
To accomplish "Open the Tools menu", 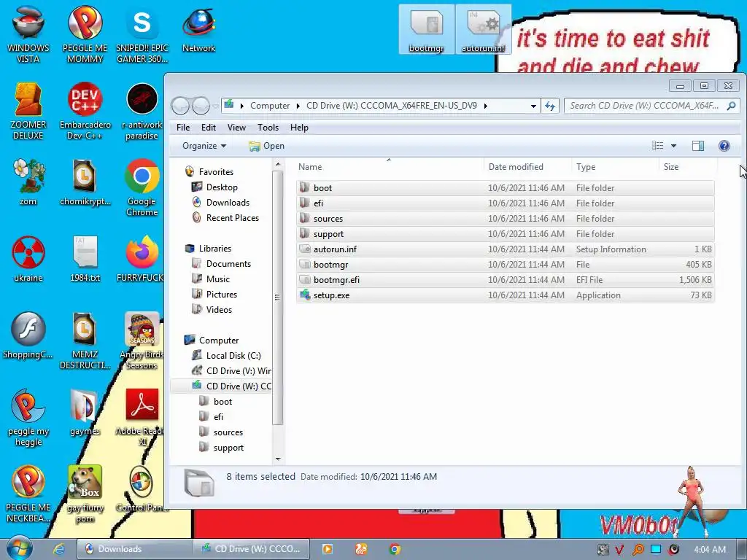I will point(268,128).
